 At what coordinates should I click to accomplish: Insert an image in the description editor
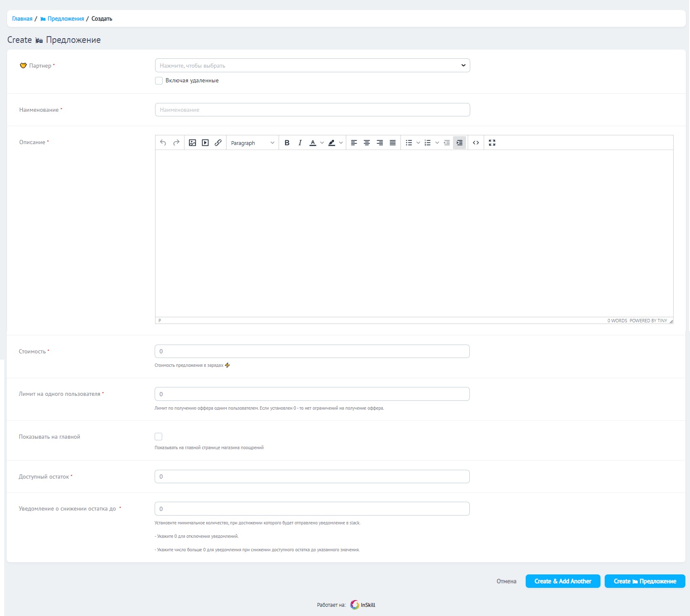(192, 143)
